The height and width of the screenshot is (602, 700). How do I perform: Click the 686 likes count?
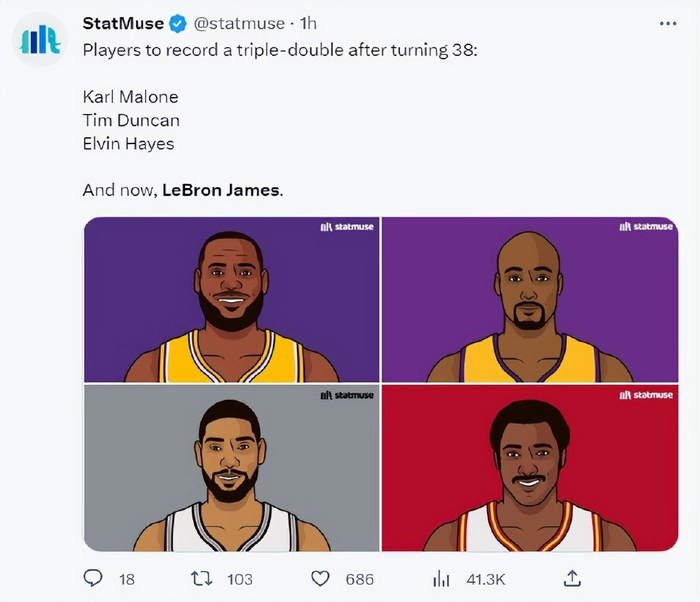[x=357, y=579]
